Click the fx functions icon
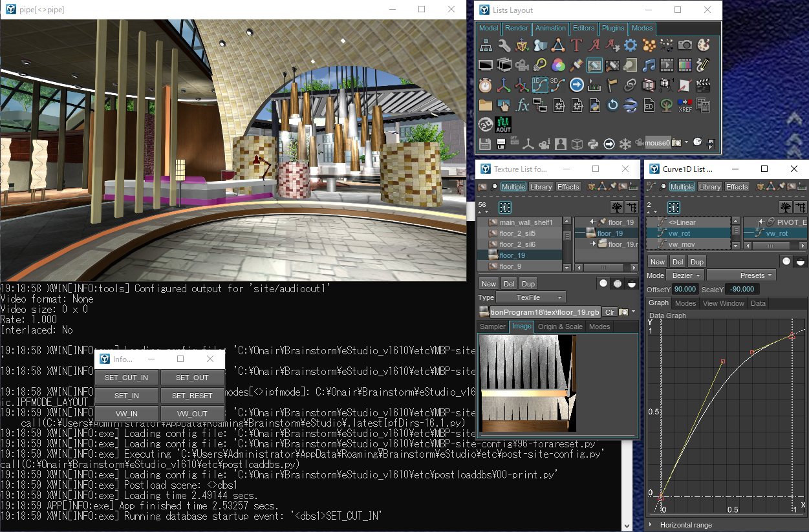Viewport: 809px width, 532px height. (522, 105)
